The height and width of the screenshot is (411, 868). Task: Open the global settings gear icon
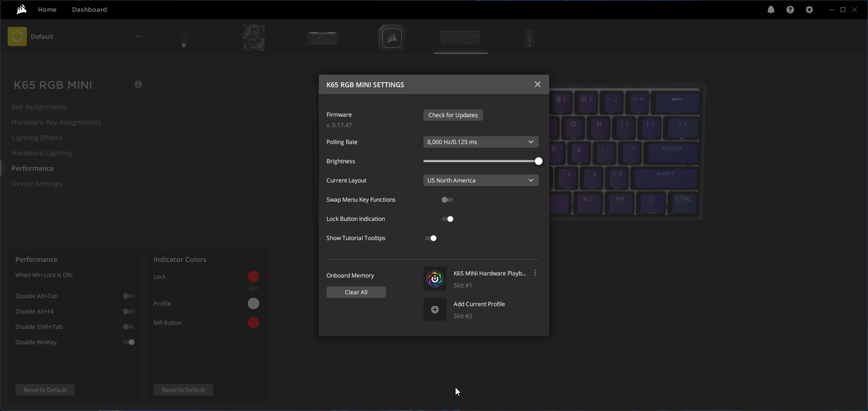click(x=809, y=10)
